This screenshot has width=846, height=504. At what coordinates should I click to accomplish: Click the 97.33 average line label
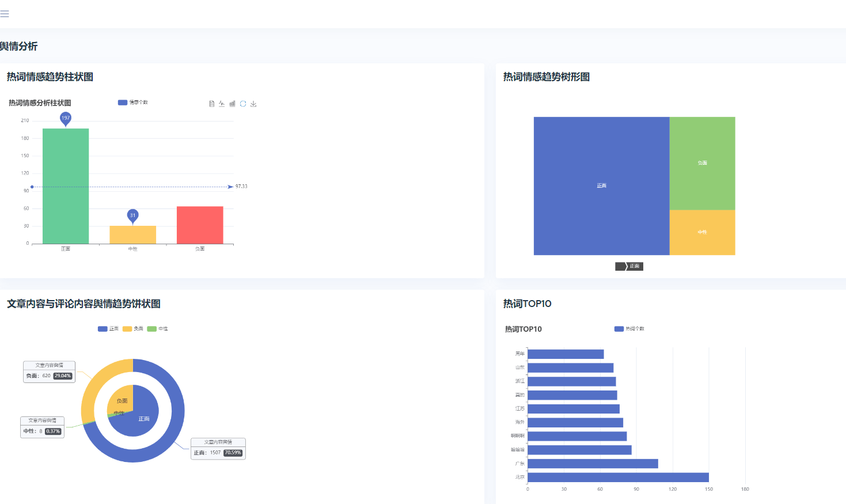[241, 187]
